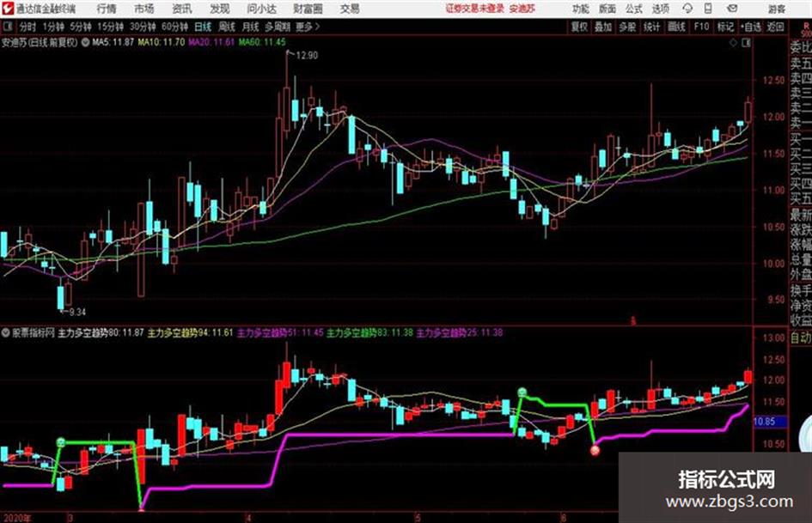812x523 pixels.
Task: Open the 公式 menu
Action: tap(633, 9)
